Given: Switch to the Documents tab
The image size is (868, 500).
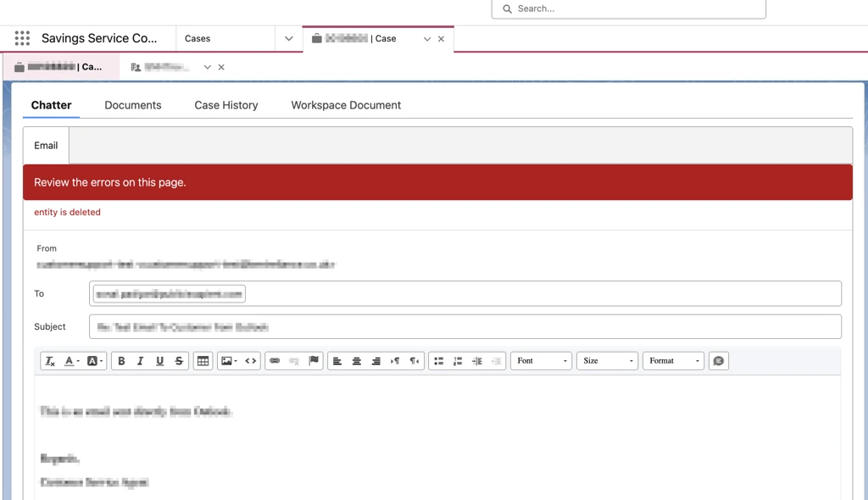Looking at the screenshot, I should pos(133,105).
